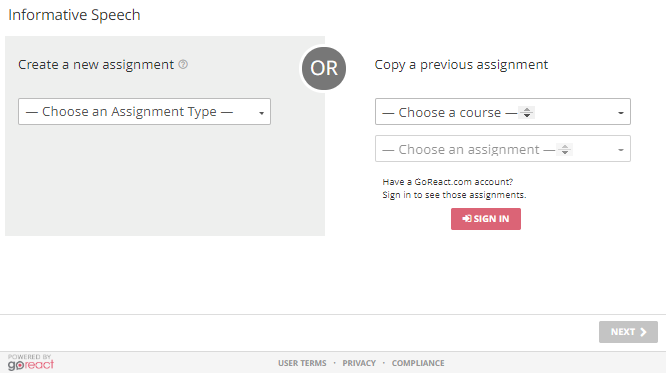Image resolution: width=666 pixels, height=373 pixels.
Task: Open the Choose an assignment dropdown
Action: click(x=503, y=149)
